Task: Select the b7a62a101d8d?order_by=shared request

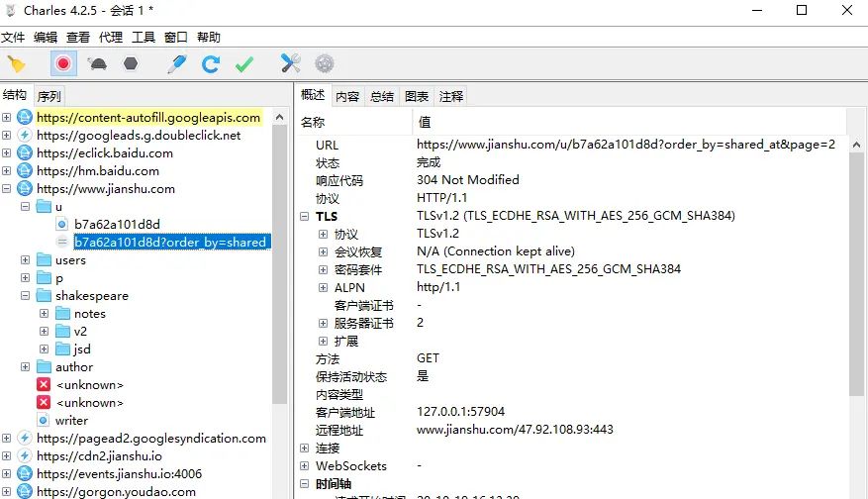Action: tap(172, 242)
